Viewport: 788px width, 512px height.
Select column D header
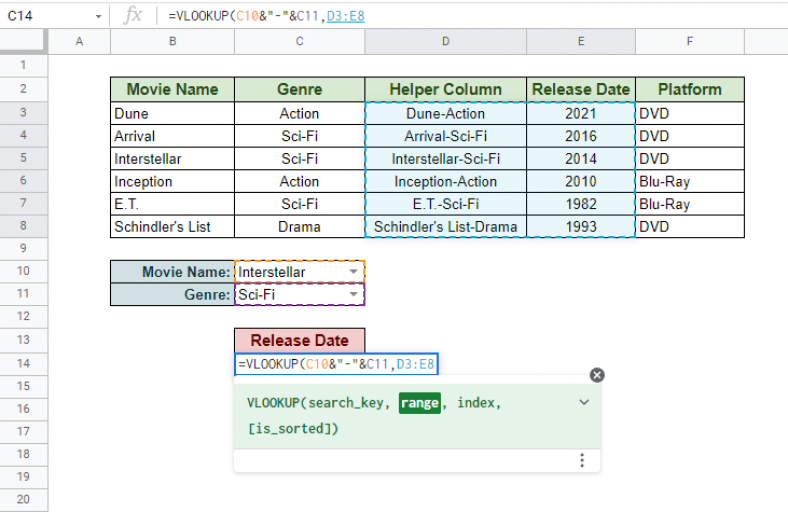pos(446,42)
